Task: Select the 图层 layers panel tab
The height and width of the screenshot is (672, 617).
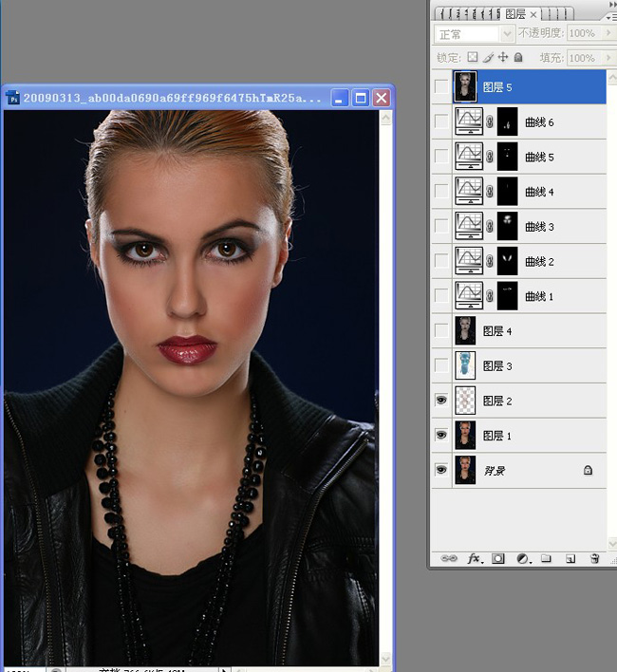Action: [520, 14]
